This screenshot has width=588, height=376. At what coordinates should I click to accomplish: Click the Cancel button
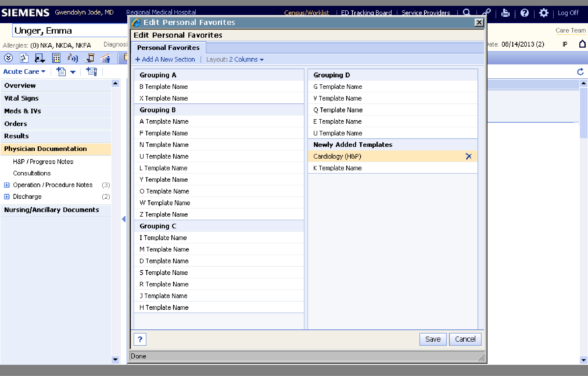[x=465, y=339]
